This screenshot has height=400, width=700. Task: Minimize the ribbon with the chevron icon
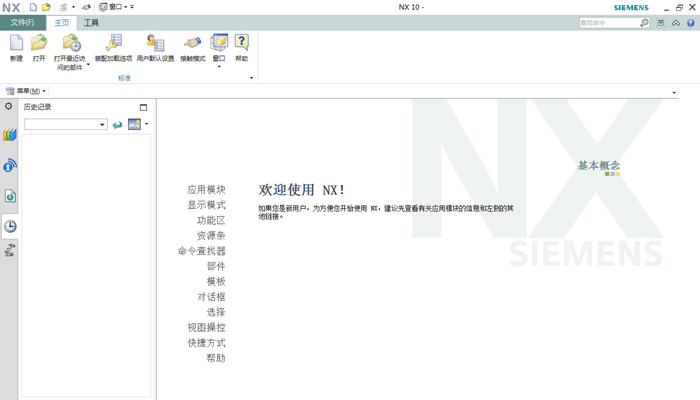676,23
